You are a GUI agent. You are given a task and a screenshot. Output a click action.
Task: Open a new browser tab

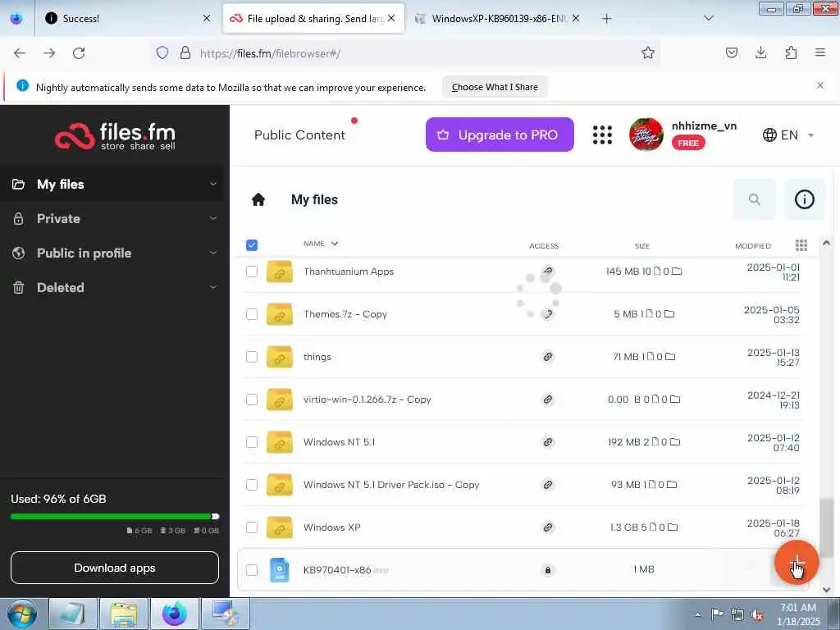click(x=606, y=18)
